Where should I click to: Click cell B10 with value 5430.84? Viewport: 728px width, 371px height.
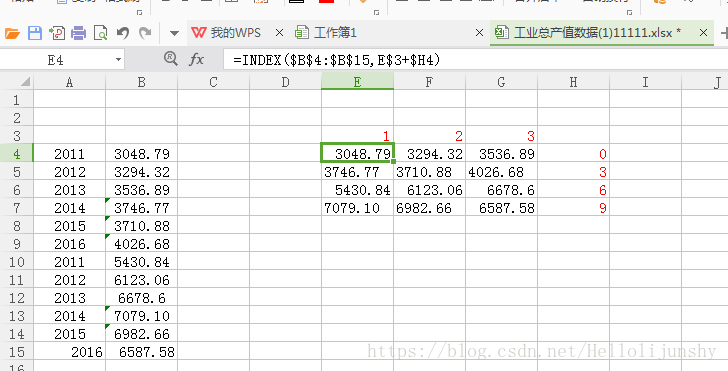(142, 262)
